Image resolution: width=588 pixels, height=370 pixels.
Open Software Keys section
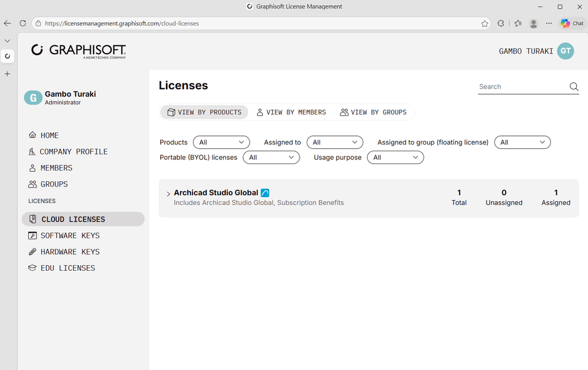pos(64,235)
